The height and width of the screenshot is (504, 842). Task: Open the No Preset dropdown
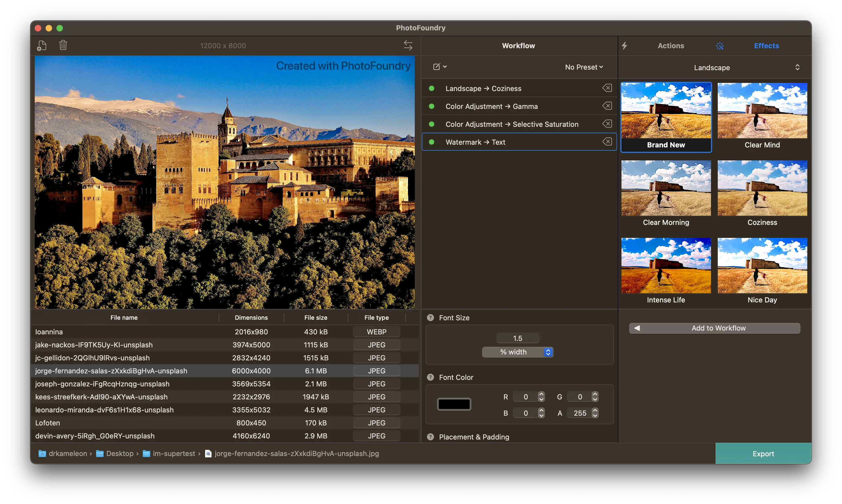(x=584, y=67)
